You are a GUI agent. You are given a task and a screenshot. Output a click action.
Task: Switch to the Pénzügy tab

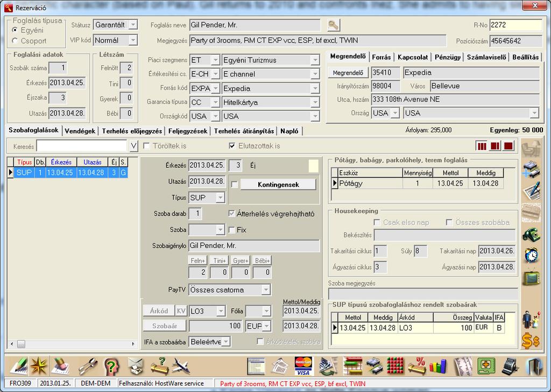(447, 57)
